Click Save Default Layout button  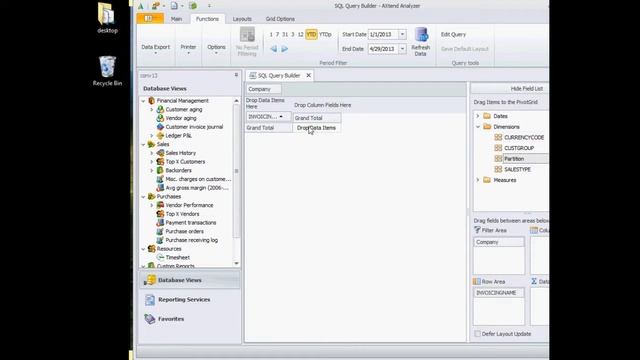point(464,49)
